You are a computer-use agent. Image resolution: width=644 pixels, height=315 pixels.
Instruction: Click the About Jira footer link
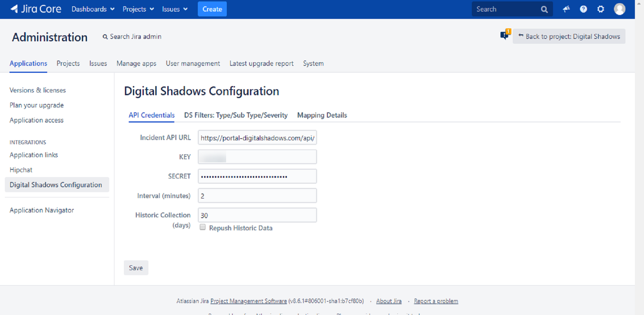point(389,301)
